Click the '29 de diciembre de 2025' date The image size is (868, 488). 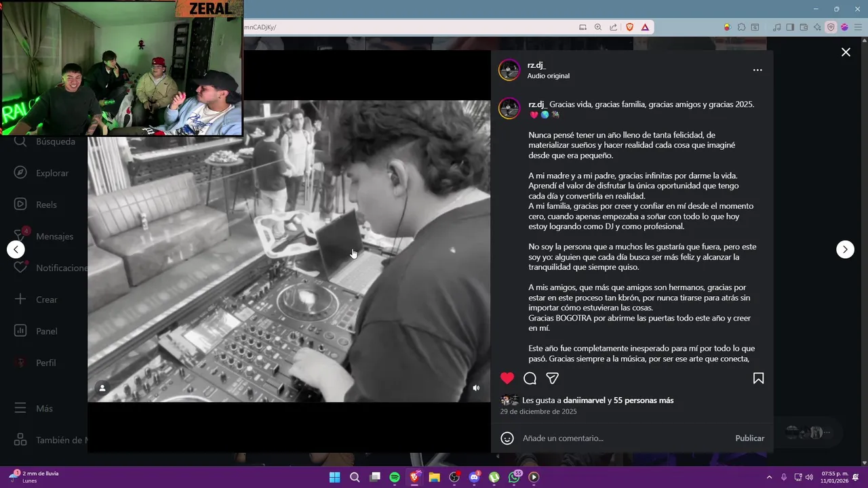[x=538, y=411]
